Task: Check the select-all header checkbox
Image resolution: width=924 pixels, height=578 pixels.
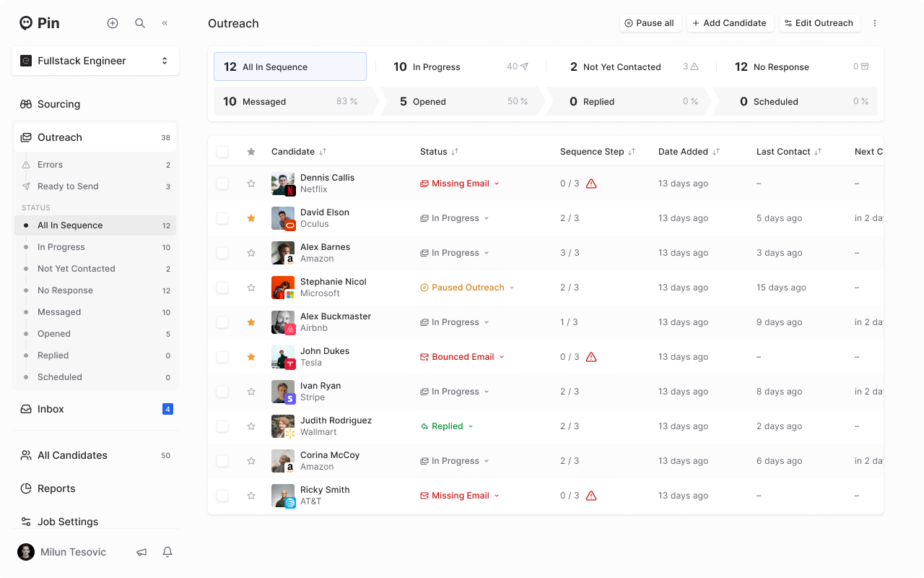Action: coord(222,152)
